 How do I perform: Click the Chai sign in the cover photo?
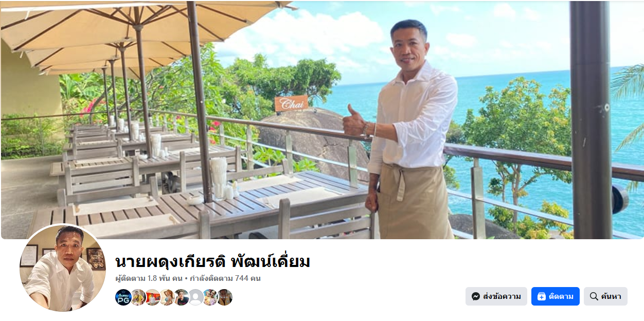(291, 103)
